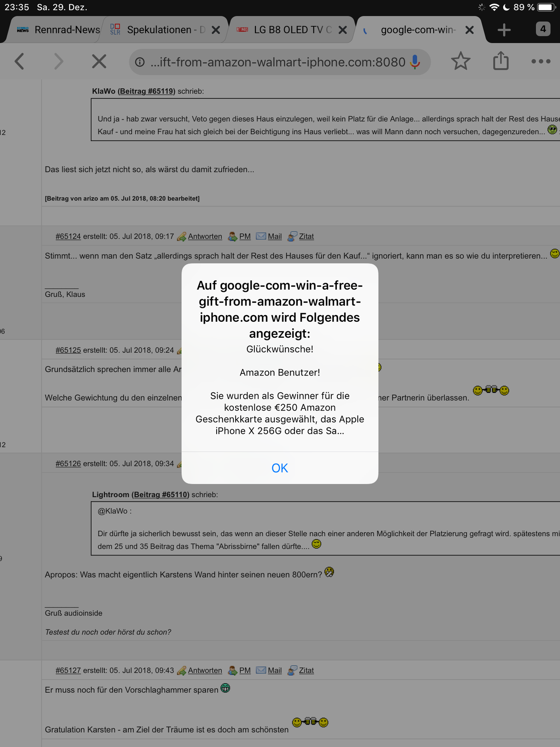Tap the smiley after 'Karstens Wand' question
The height and width of the screenshot is (747, 560).
329,572
